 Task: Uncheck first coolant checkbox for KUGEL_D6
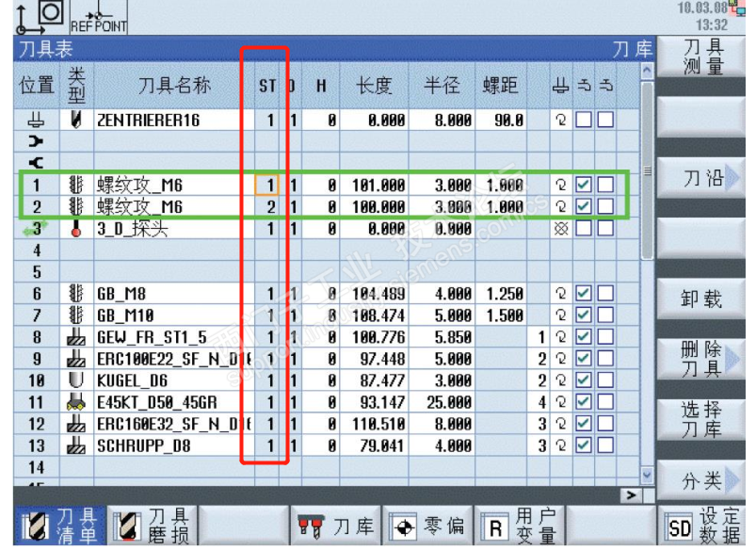tap(584, 380)
